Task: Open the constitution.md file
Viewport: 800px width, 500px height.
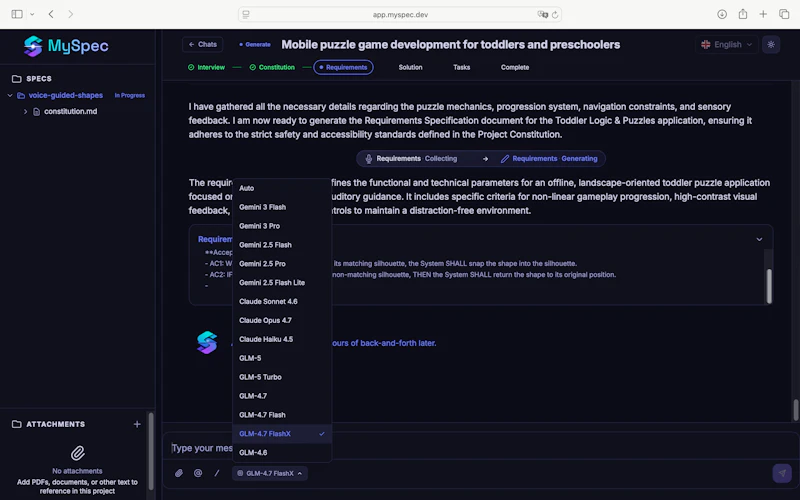Action: [70, 111]
